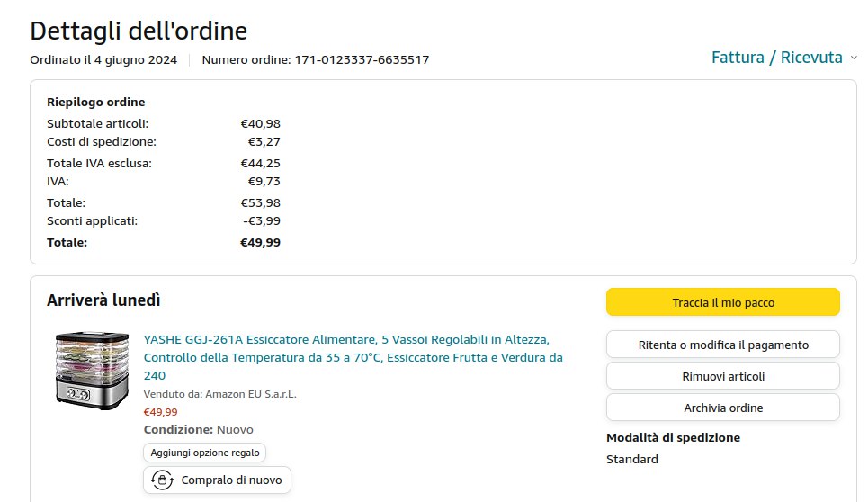The height and width of the screenshot is (502, 868).
Task: Open the Fattura / Ricevuta dropdown
Action: pos(776,58)
